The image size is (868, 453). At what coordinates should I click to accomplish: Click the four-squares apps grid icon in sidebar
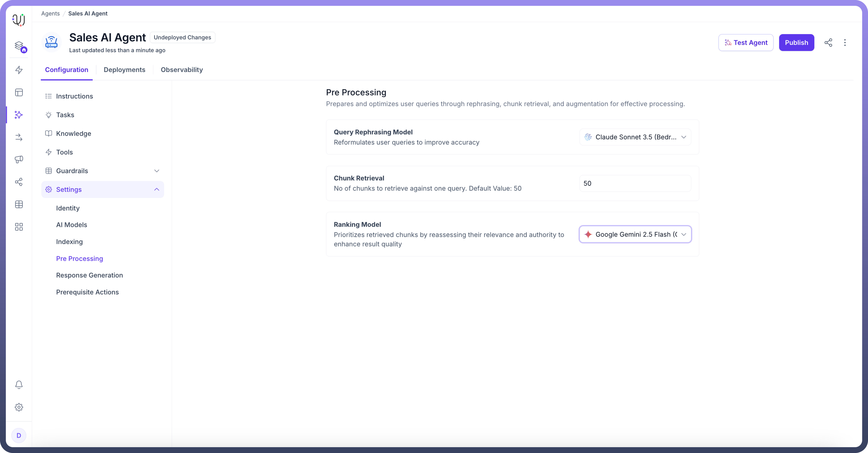[19, 227]
